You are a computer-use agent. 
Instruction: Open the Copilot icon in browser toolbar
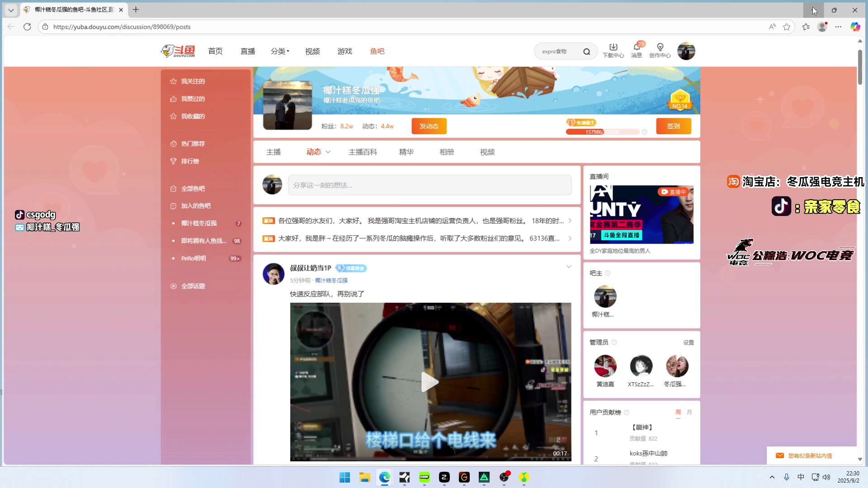click(x=855, y=27)
